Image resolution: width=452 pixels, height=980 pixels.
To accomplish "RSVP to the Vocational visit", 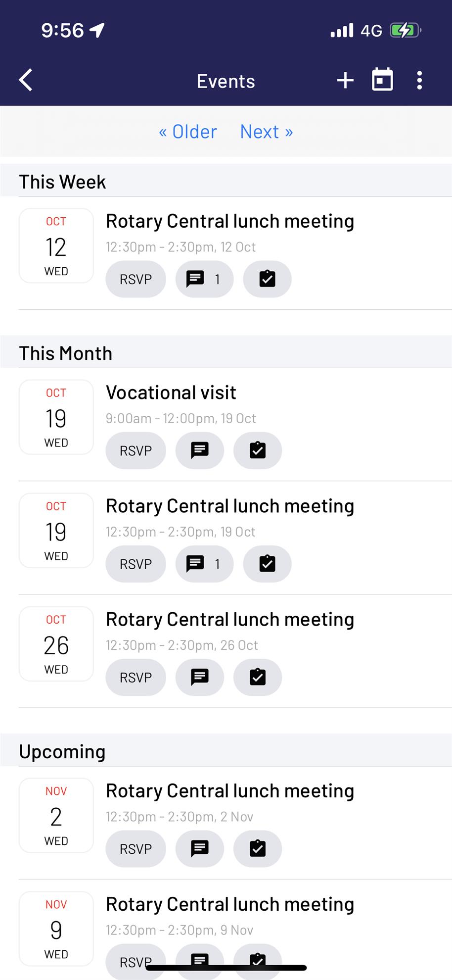I will [x=136, y=450].
